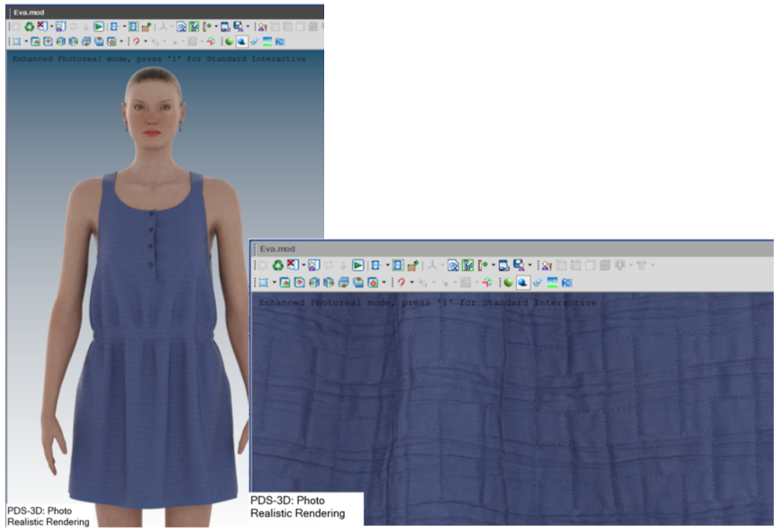Click the save disk icon in the right window toolbar
The image size is (780, 532).
click(x=518, y=266)
